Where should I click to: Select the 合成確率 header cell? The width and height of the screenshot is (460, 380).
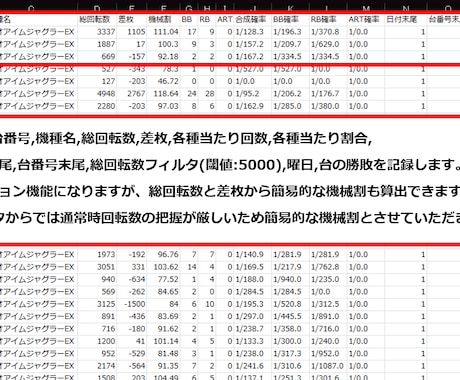pyautogui.click(x=253, y=19)
